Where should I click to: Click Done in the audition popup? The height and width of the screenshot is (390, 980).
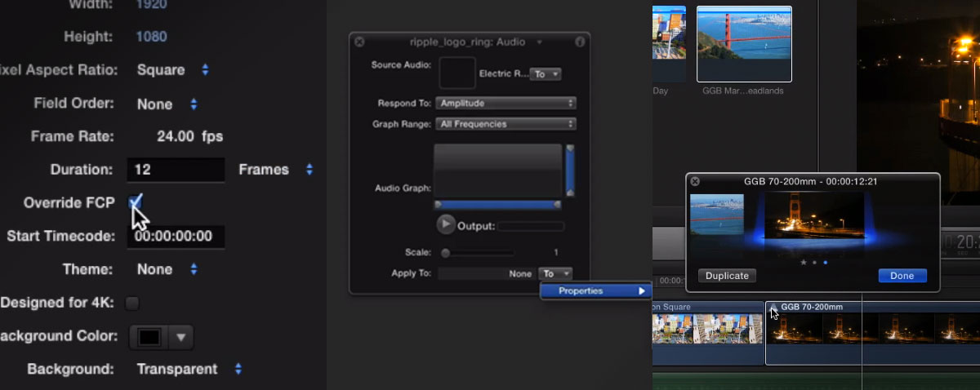tap(902, 276)
